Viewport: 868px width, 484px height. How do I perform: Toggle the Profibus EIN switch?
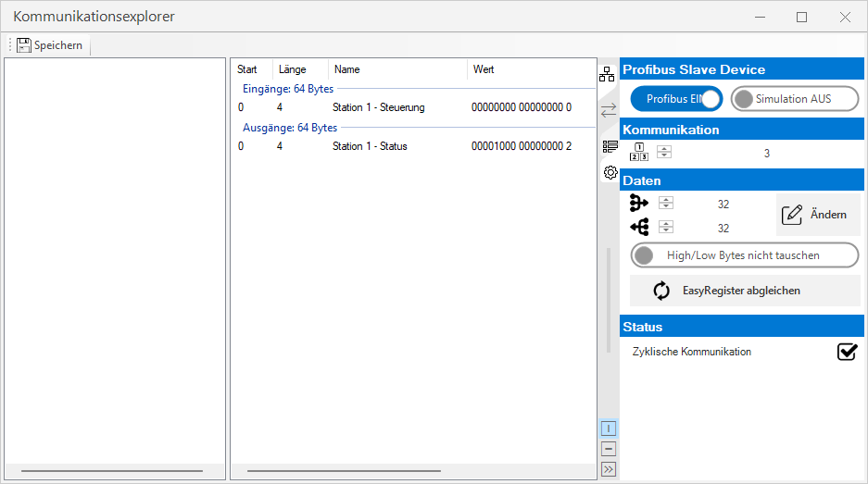click(x=676, y=99)
